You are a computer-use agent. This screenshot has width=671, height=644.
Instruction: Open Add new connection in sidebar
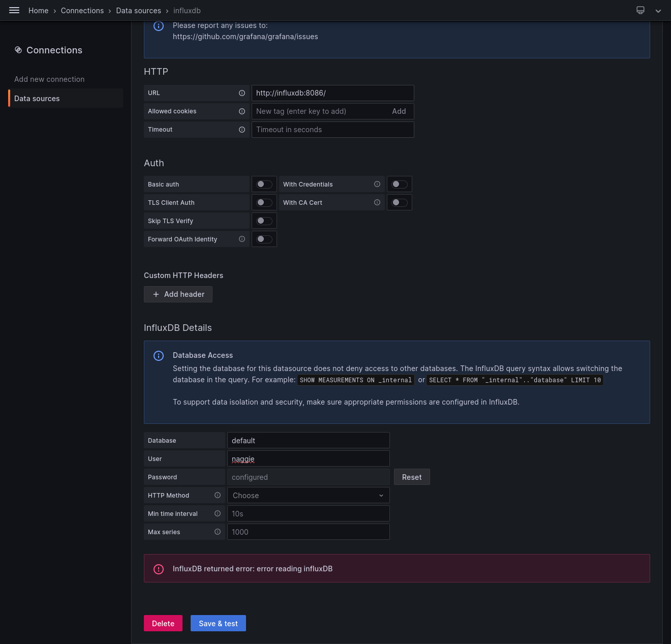click(x=49, y=79)
